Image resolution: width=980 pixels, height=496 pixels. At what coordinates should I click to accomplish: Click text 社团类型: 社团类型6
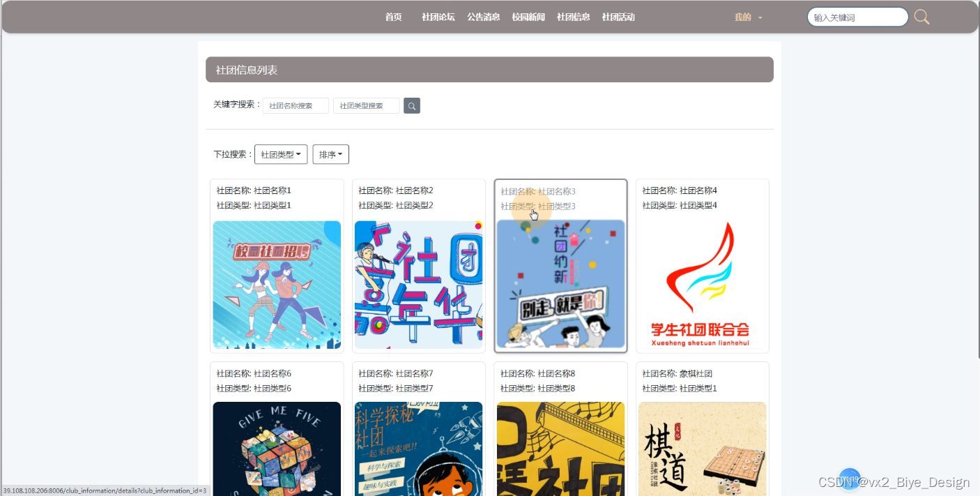254,389
